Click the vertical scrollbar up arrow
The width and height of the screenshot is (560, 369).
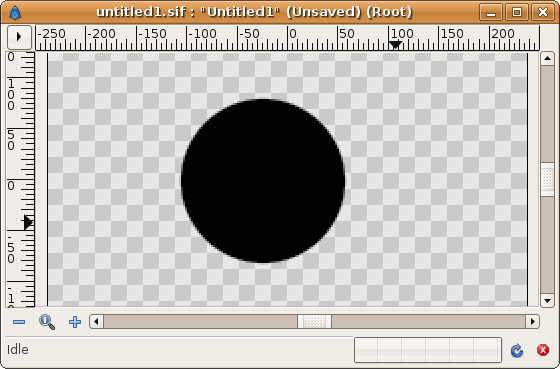547,58
